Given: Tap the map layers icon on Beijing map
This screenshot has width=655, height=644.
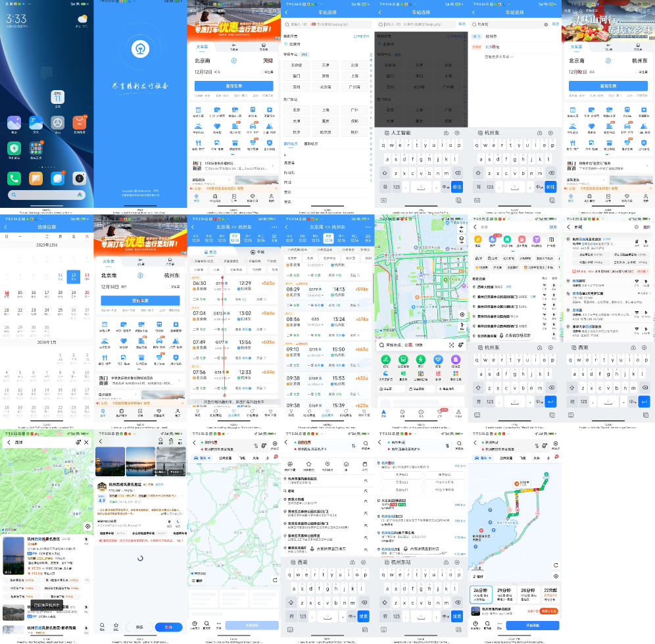Looking at the screenshot, I should pos(461,239).
